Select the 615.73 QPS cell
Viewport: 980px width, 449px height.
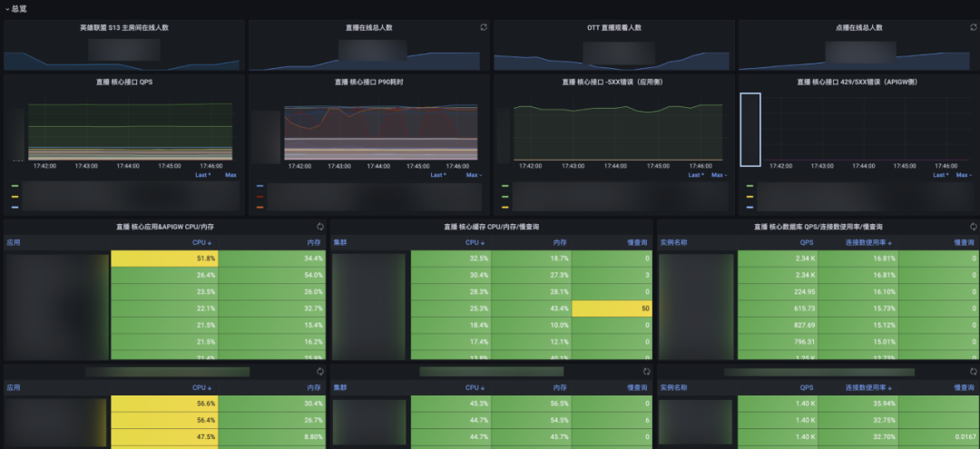click(778, 308)
